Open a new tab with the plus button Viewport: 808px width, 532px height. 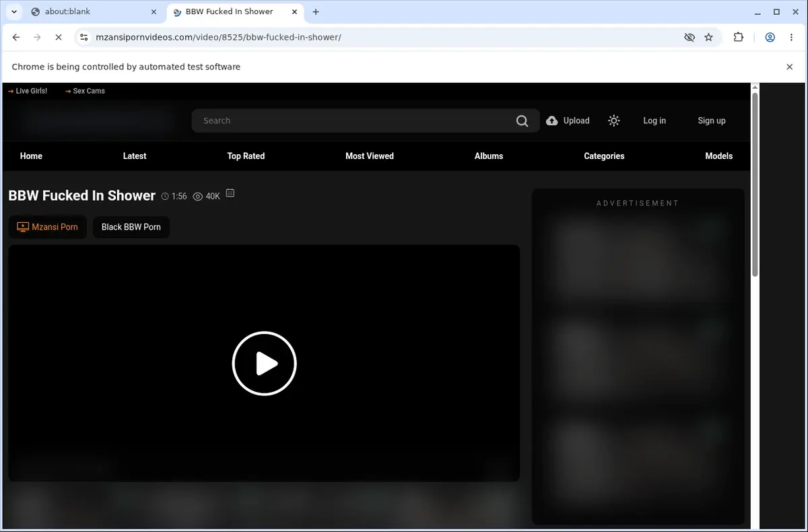(316, 11)
